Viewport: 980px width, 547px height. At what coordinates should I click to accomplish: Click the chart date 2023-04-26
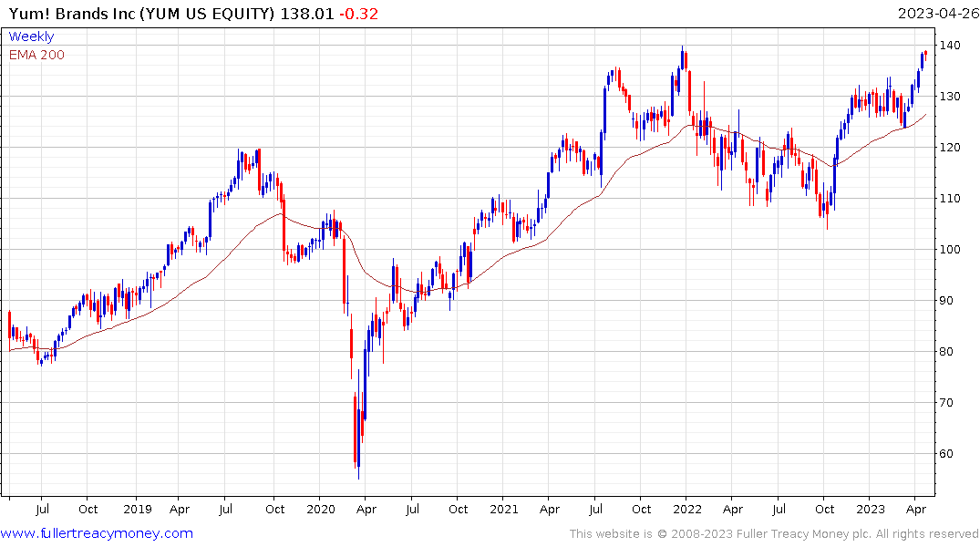coord(938,14)
